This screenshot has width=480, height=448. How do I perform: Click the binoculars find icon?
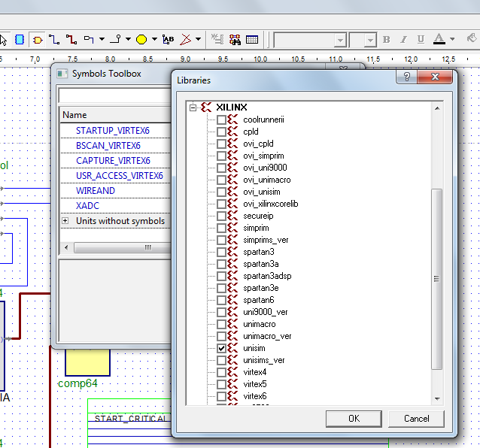tap(235, 40)
